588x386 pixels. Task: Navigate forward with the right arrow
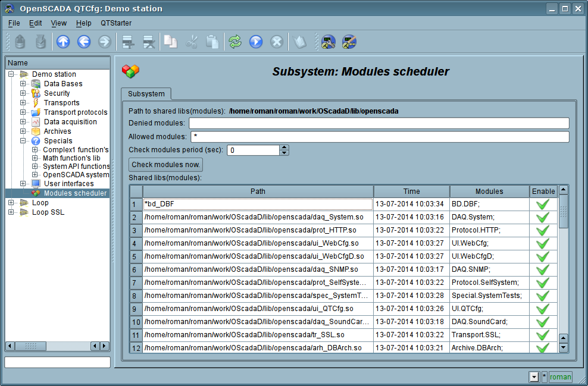pos(105,42)
